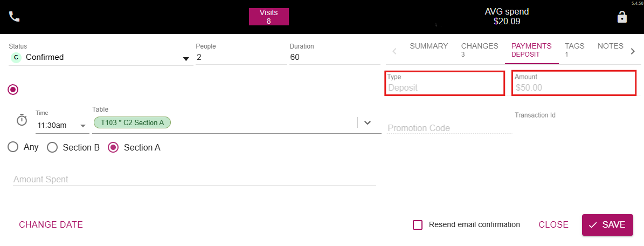Click the padlock icon in header

(622, 17)
